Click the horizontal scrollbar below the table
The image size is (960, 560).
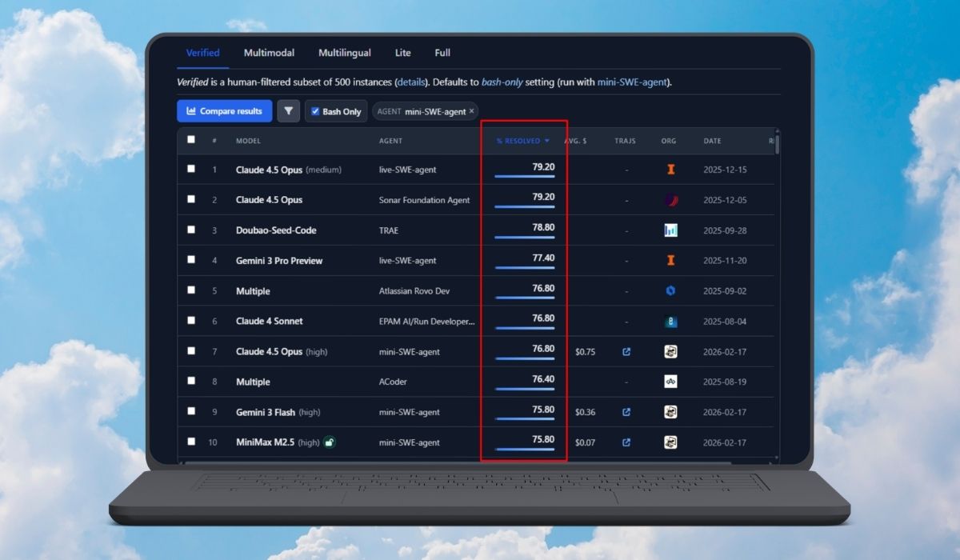[x=456, y=462]
